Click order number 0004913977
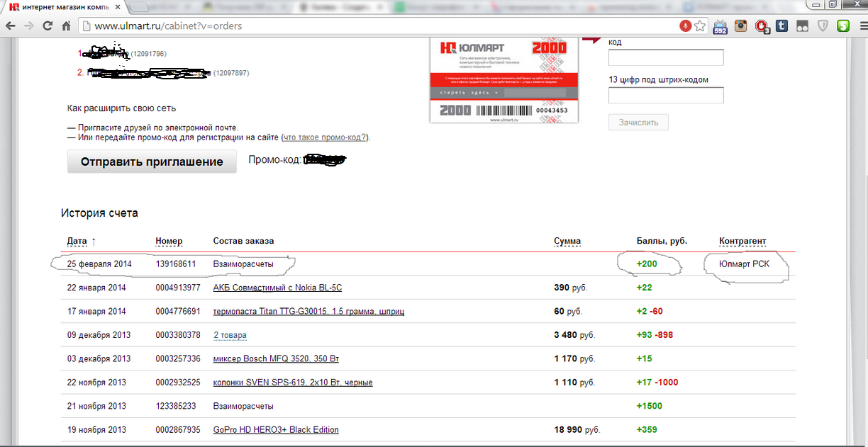 pyautogui.click(x=178, y=288)
